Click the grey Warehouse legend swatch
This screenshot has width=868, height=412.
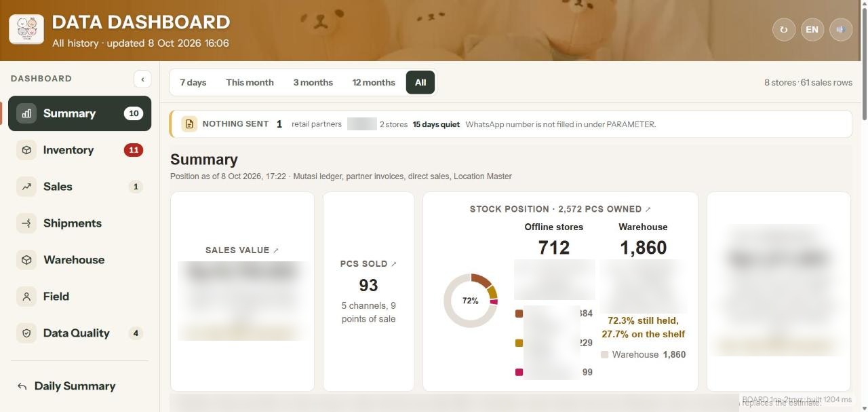605,354
